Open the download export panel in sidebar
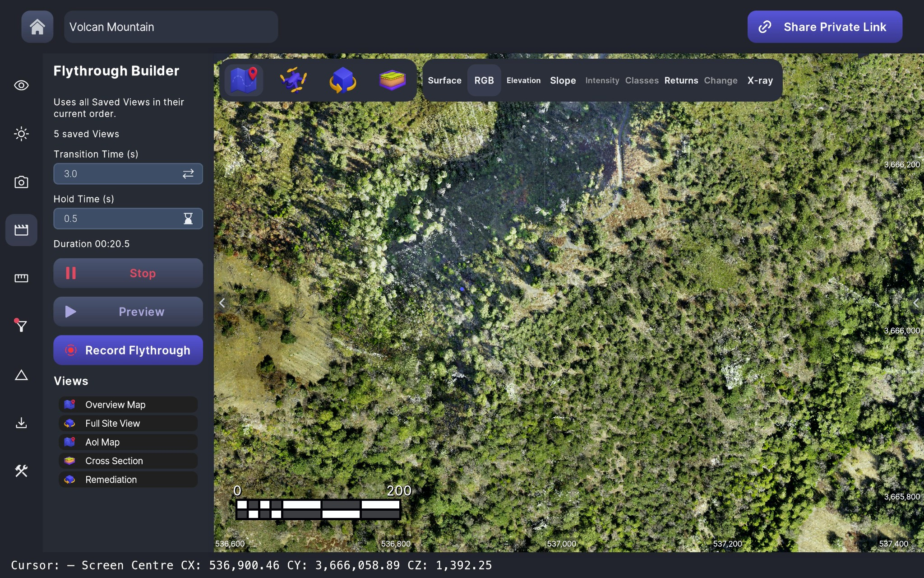The width and height of the screenshot is (924, 578). 21,423
